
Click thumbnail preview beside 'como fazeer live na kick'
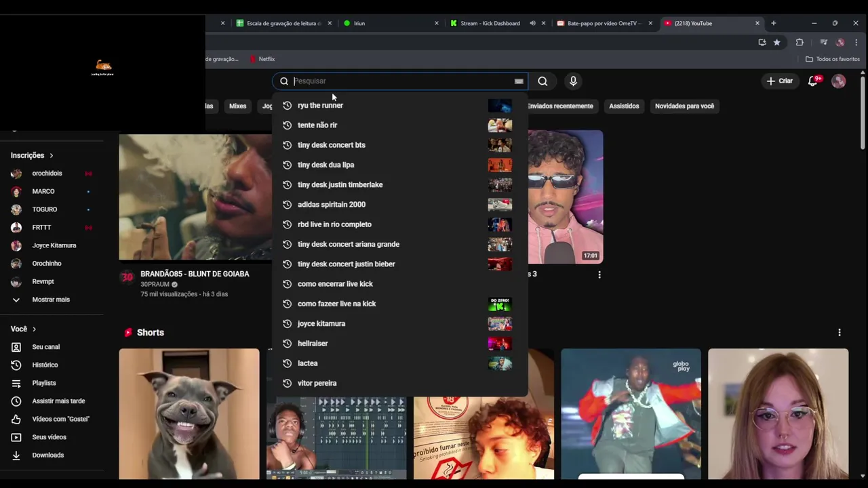click(x=500, y=304)
